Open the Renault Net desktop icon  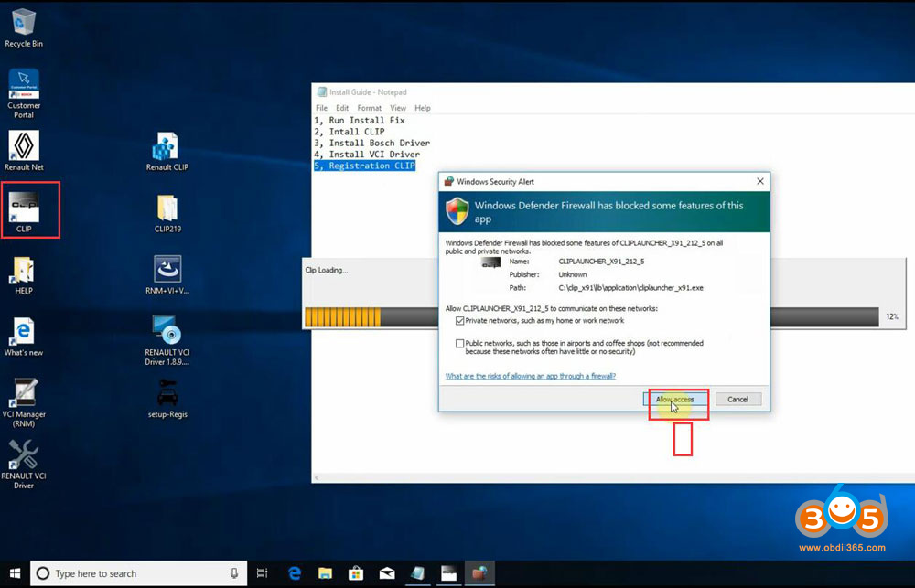[24, 146]
